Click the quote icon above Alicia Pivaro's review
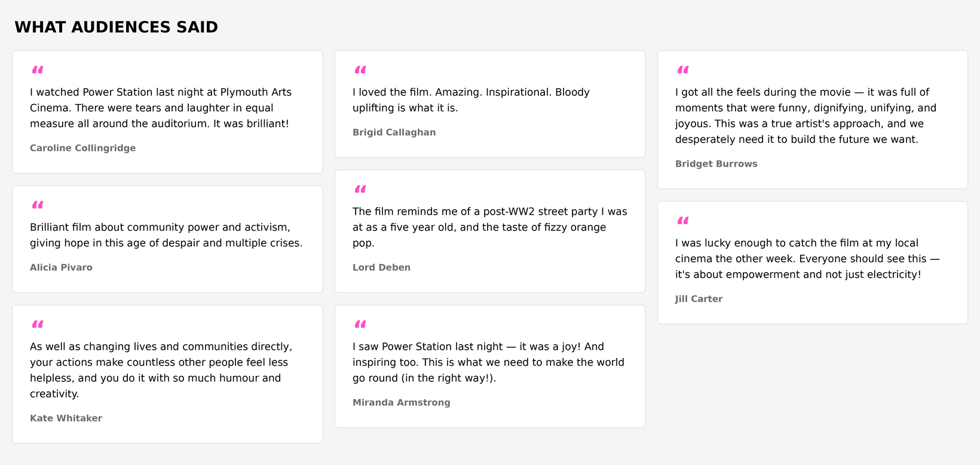Viewport: 980px width, 465px height. click(38, 205)
